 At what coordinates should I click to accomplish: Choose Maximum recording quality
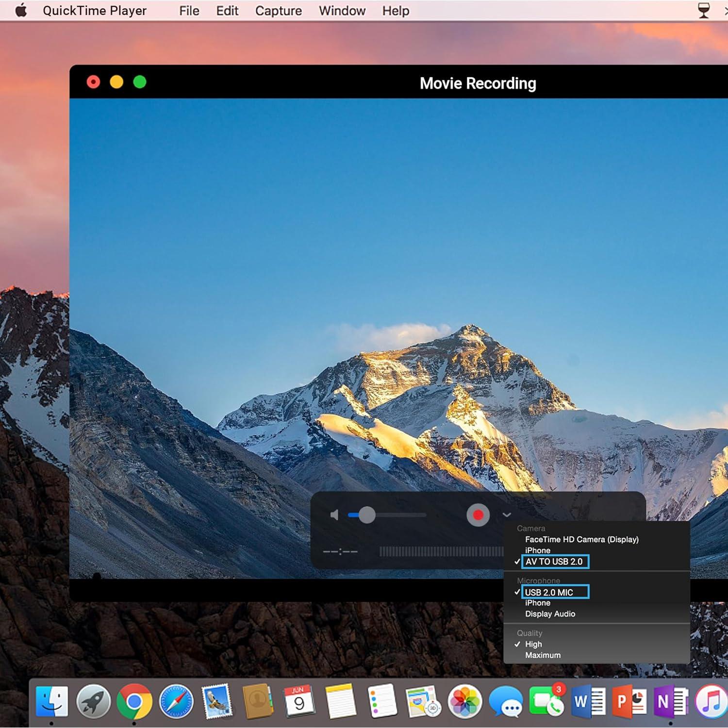(x=543, y=655)
